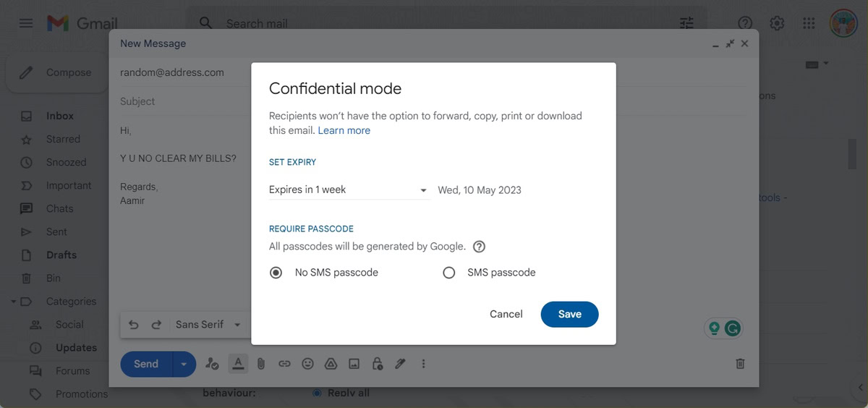The image size is (868, 408).
Task: Attach a file with the paperclip icon
Action: pos(261,364)
